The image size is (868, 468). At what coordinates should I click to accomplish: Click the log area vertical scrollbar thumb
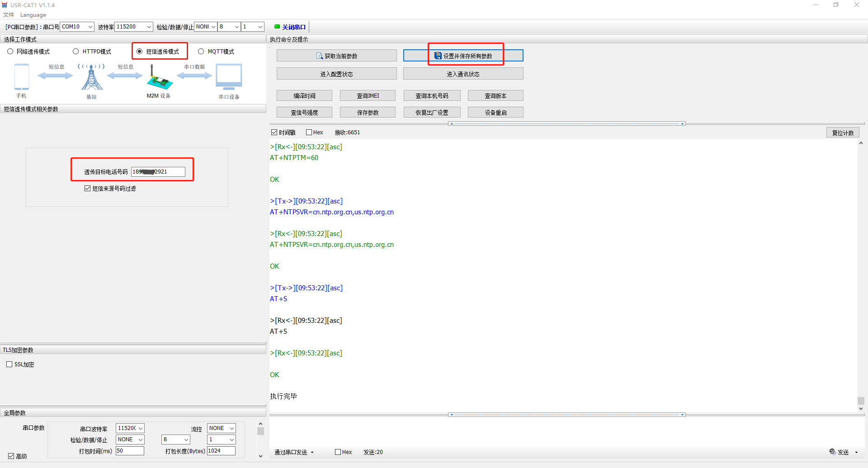pos(861,401)
